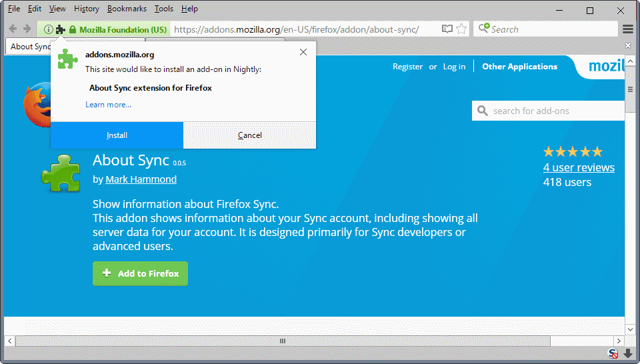640x364 pixels.
Task: Click the add-on puzzle icon in address bar
Action: (61, 29)
